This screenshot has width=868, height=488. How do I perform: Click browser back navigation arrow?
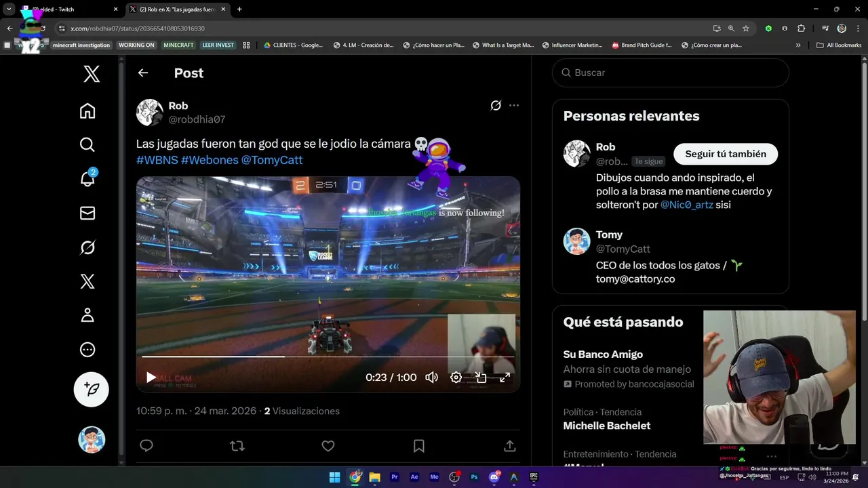coord(9,28)
